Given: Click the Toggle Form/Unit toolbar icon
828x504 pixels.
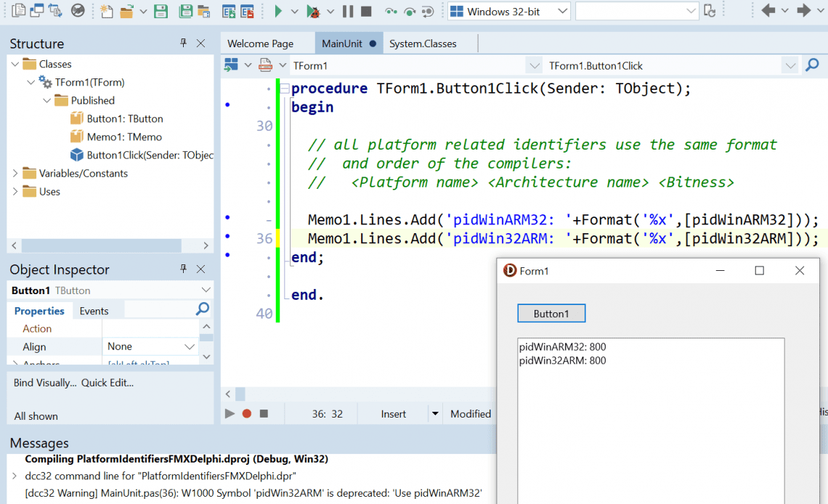Looking at the screenshot, I should [x=55, y=11].
